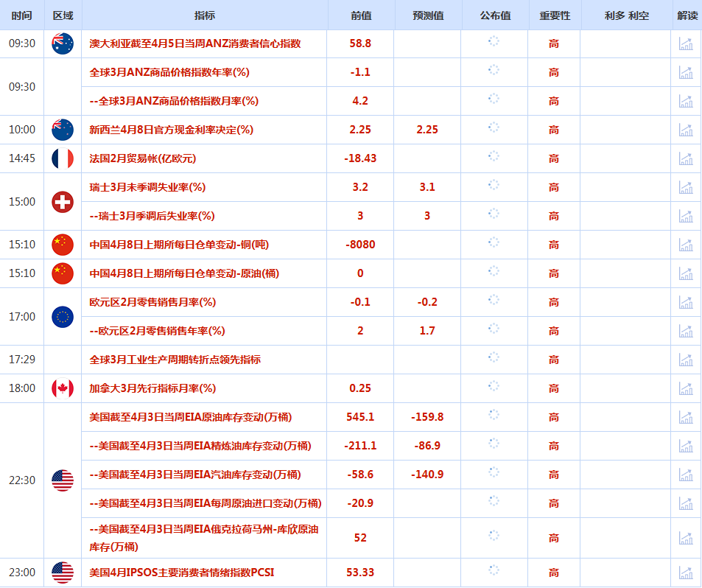
Task: Click the Eurozone flag at 17:00
Action: (63, 317)
